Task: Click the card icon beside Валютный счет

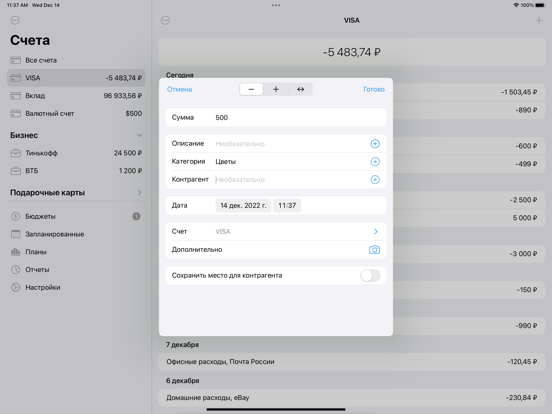Action: point(15,113)
